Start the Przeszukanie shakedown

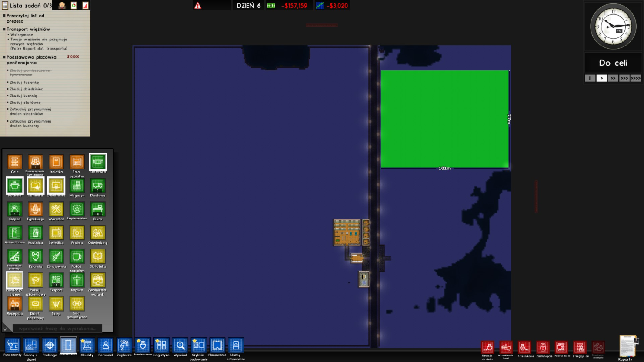(x=524, y=347)
